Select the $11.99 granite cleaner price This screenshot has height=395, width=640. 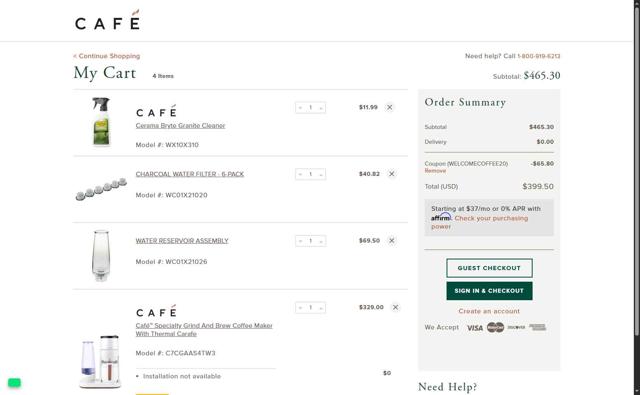click(368, 107)
